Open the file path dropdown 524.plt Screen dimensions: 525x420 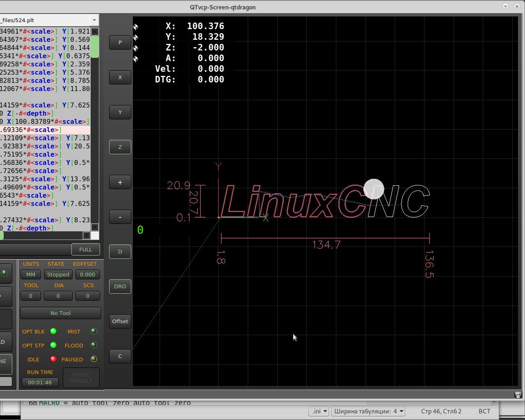tap(94, 20)
